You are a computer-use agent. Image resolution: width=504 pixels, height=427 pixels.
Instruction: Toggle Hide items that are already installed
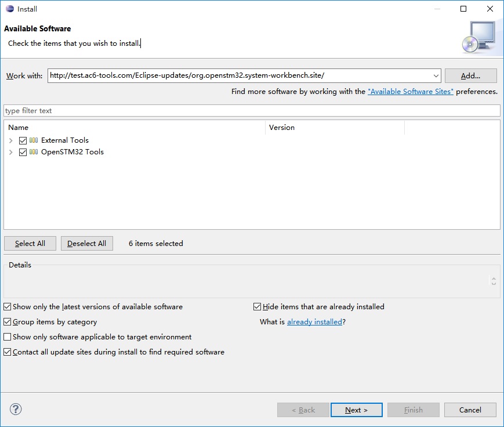pos(257,307)
